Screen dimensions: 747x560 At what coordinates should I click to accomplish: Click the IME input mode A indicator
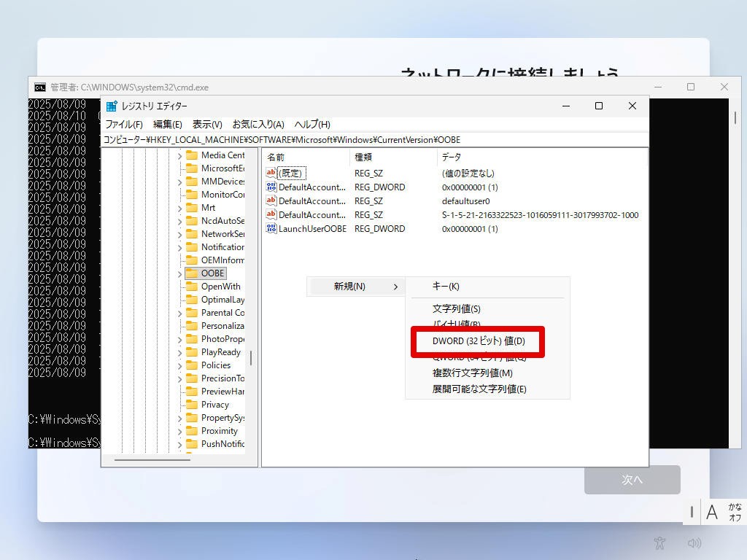coord(712,513)
